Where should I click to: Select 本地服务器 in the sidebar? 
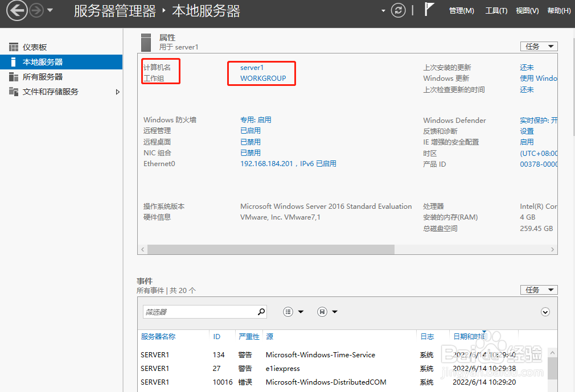pos(61,62)
